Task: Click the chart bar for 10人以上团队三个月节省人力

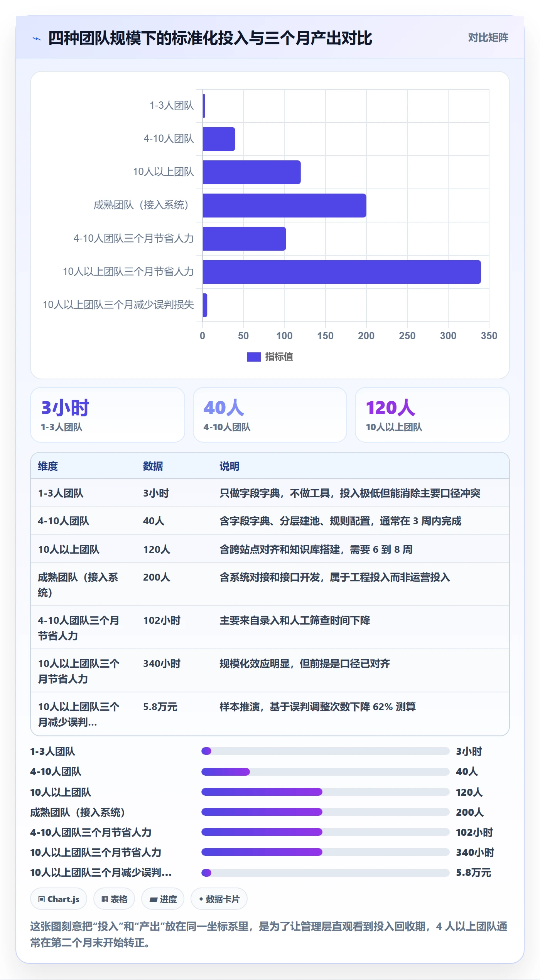Action: pos(342,272)
